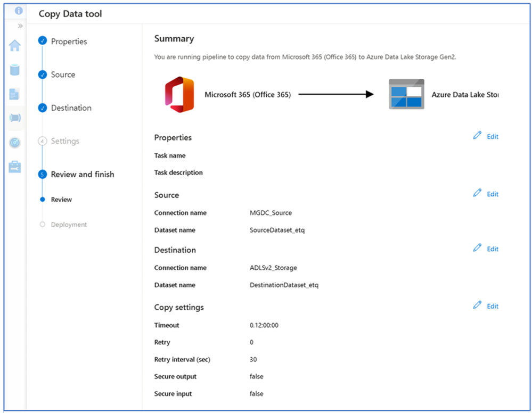Click the DestinationDataset_etq value
Screen dimensions: 532x413
(284, 285)
